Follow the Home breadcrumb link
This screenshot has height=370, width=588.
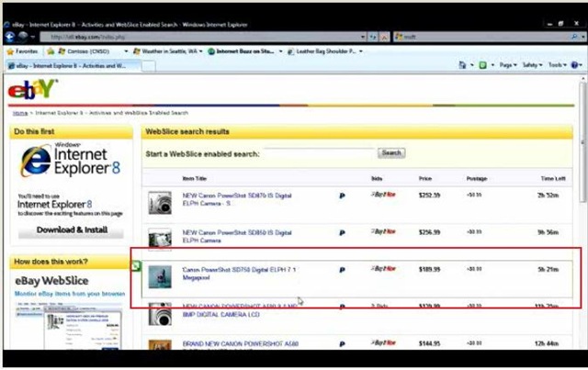(x=20, y=113)
